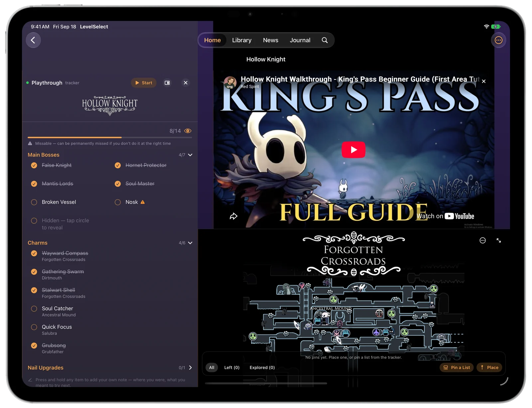
Task: Click the Hollow Knight game title heading
Action: point(266,60)
